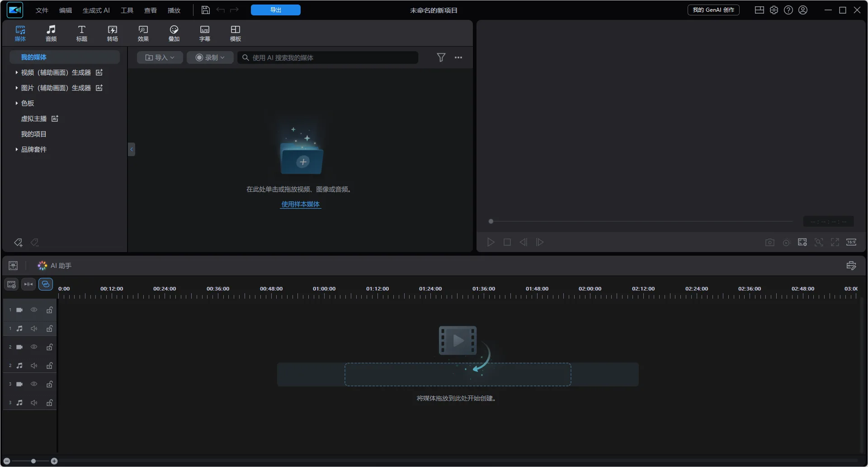The image size is (868, 467).
Task: Open the 录制 record dropdown
Action: click(x=210, y=57)
